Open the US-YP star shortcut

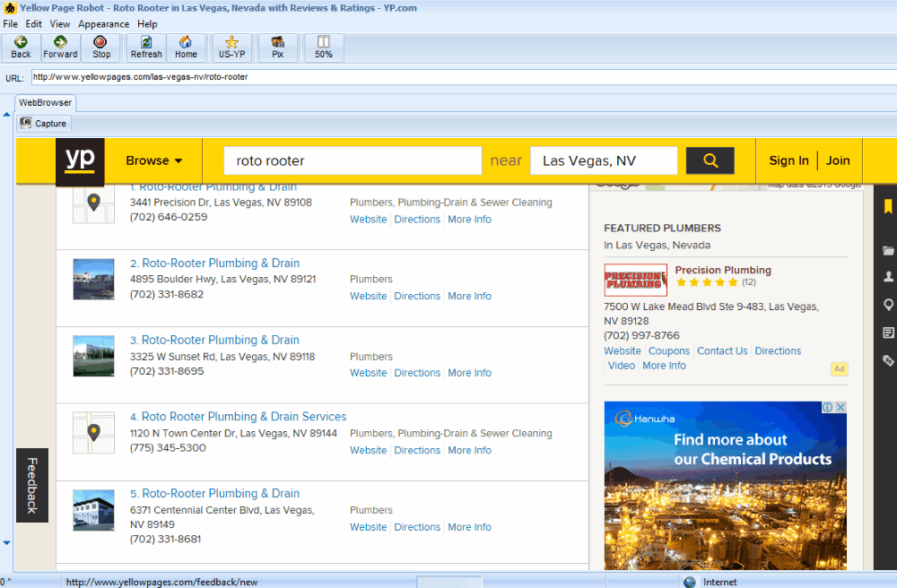click(231, 48)
